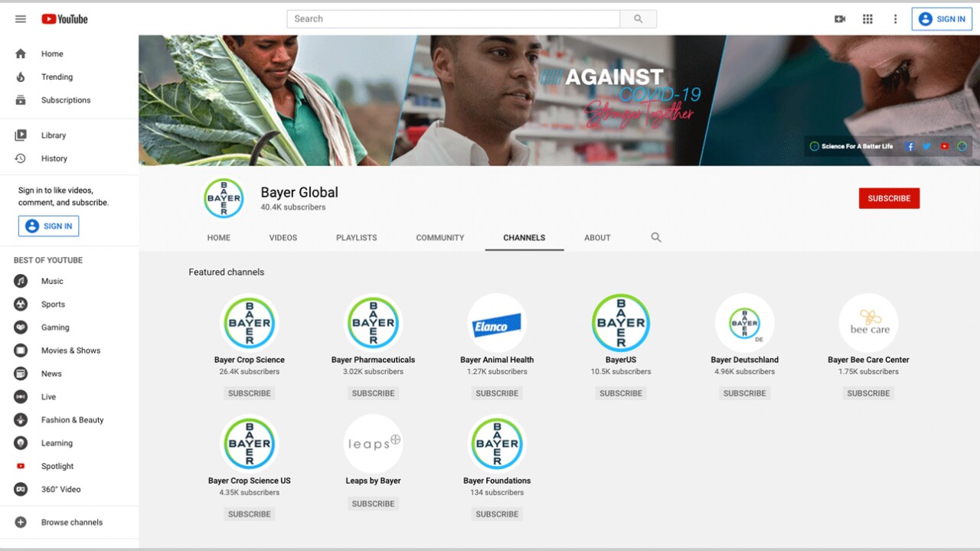Screen dimensions: 980x551
Task: Click the YouTube logo
Action: pyautogui.click(x=64, y=19)
